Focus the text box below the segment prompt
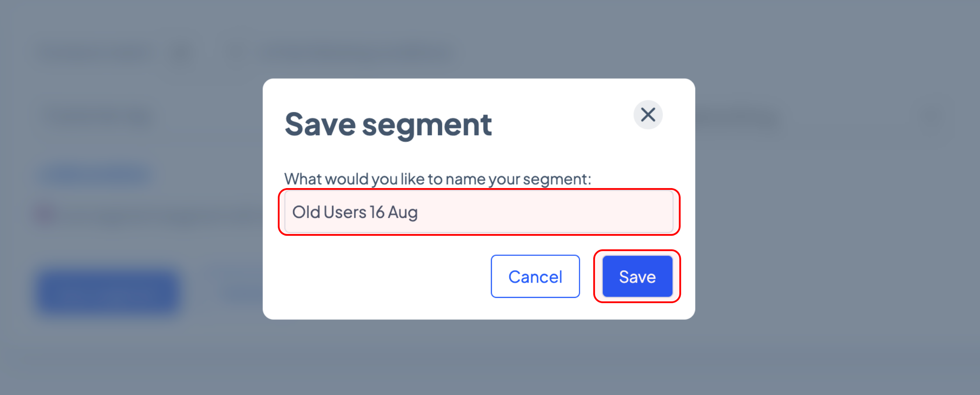 [479, 212]
